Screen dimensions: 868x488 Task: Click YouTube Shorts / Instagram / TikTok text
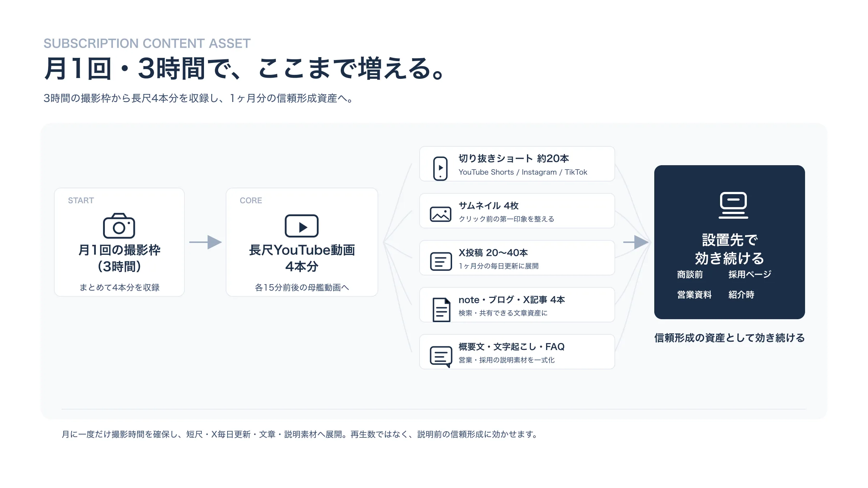pos(523,172)
